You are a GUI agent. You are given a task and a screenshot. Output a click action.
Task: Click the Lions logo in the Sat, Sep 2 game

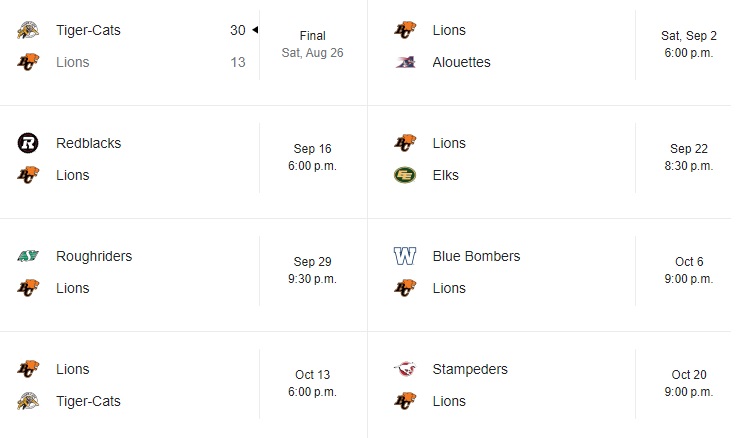coord(405,30)
